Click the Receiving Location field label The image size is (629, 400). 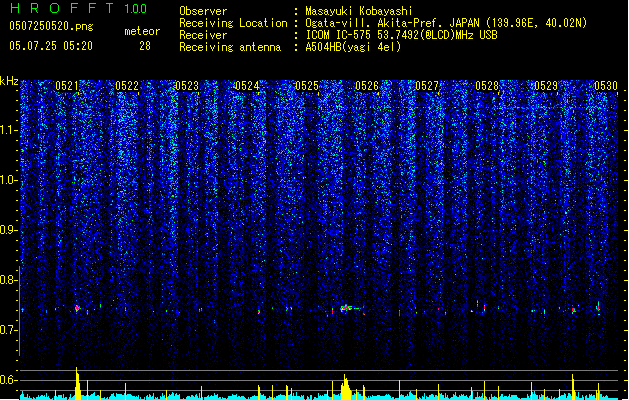(x=233, y=23)
